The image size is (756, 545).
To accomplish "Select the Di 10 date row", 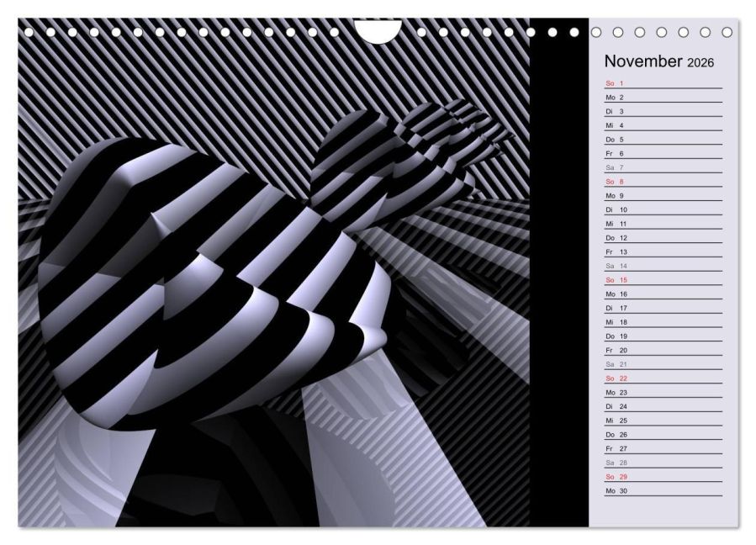I will click(663, 209).
